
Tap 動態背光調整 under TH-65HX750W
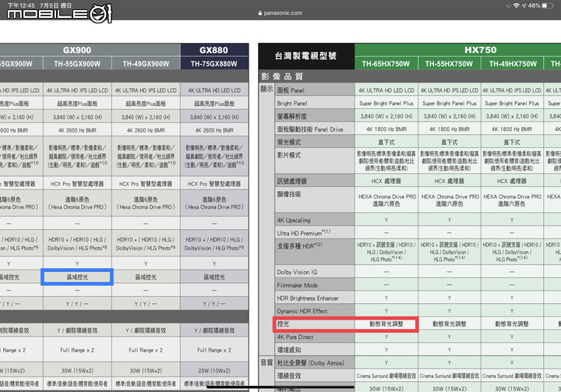(x=386, y=324)
